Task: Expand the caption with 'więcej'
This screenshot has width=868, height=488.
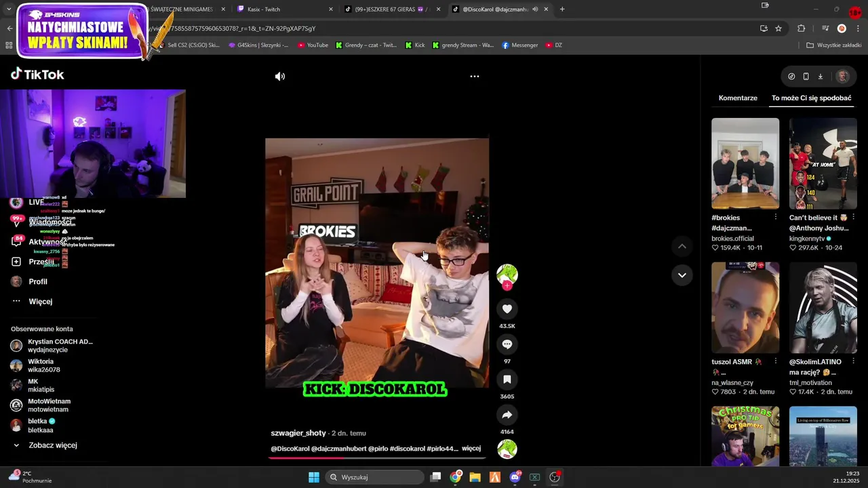Action: pos(471,449)
